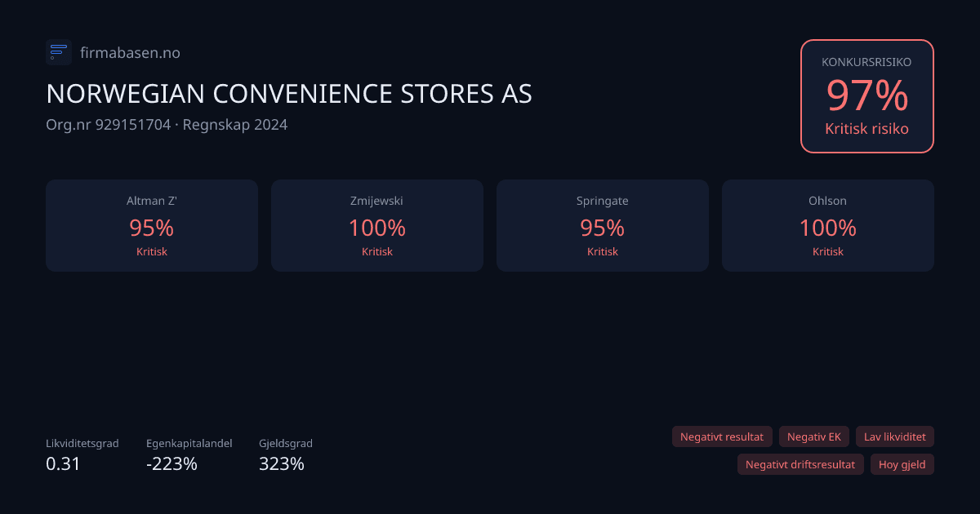Click the Negativt driftsresultat tag
Image resolution: width=980 pixels, height=514 pixels.
800,464
